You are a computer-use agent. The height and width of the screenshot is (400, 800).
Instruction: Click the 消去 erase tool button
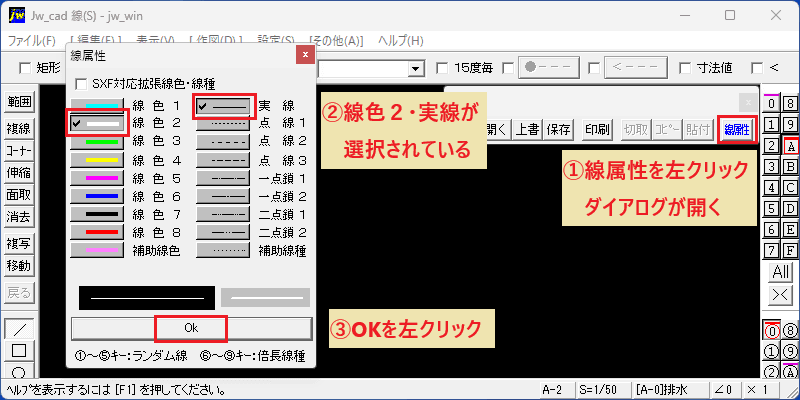click(x=18, y=217)
